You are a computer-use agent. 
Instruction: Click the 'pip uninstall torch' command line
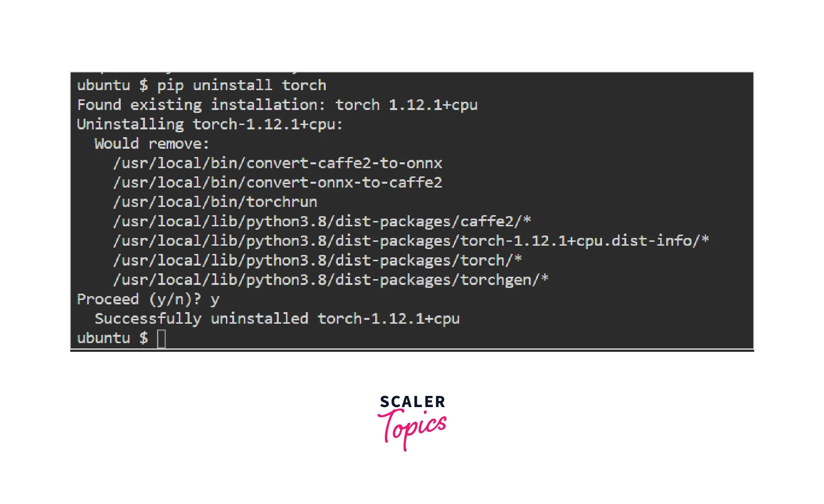tap(202, 86)
